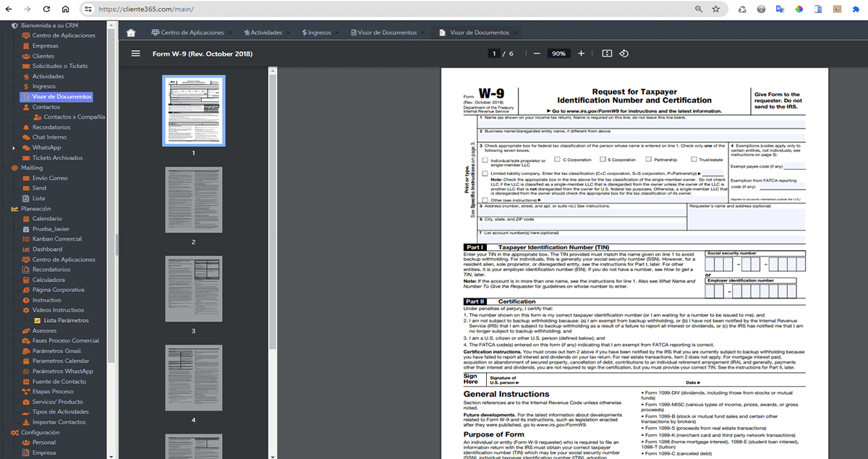The width and height of the screenshot is (868, 459).
Task: Click the people icon beside Clientes
Action: click(x=27, y=56)
